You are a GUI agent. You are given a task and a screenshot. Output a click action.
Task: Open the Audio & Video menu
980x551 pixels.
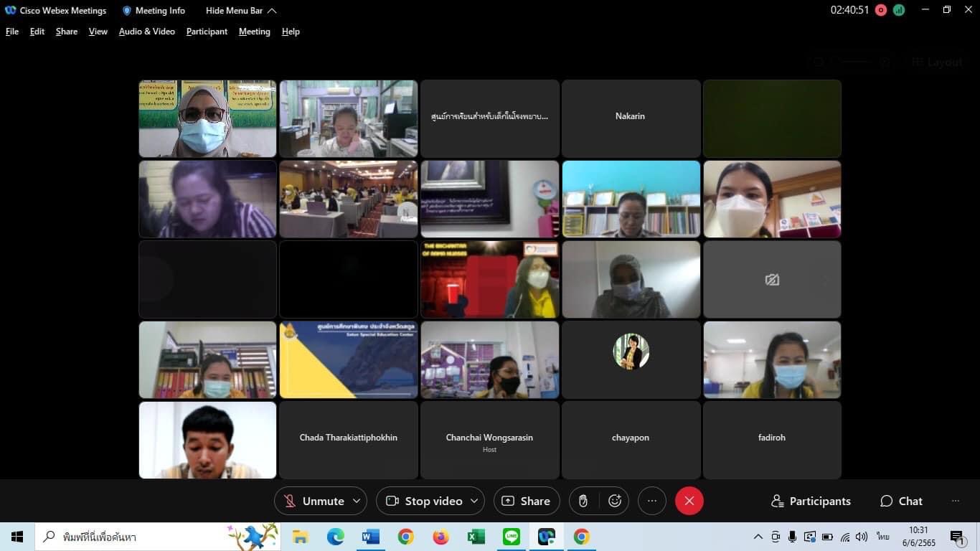(x=146, y=32)
